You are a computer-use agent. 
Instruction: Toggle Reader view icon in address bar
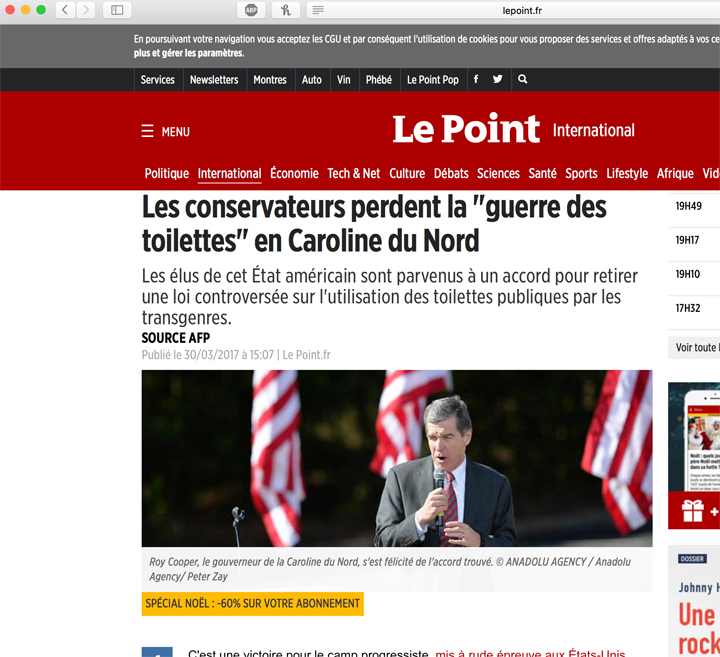[318, 10]
